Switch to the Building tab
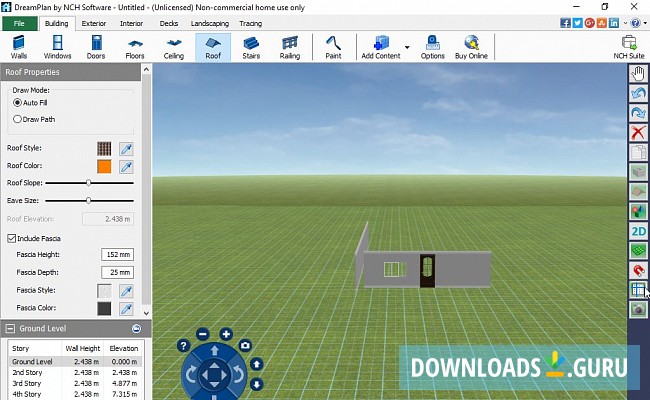The image size is (650, 400). coord(57,24)
